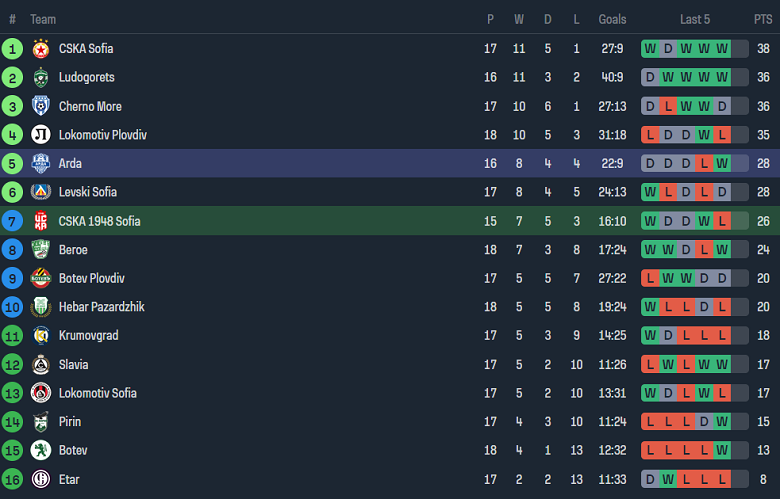The width and height of the screenshot is (780, 499).
Task: Click CSKA Sofia's most recent win badge
Action: click(722, 48)
